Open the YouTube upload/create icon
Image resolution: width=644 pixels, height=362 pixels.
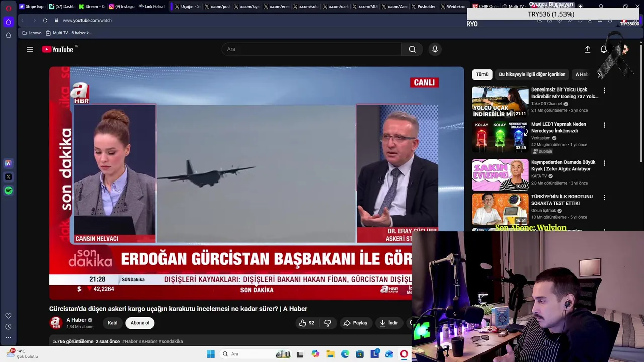(x=587, y=49)
